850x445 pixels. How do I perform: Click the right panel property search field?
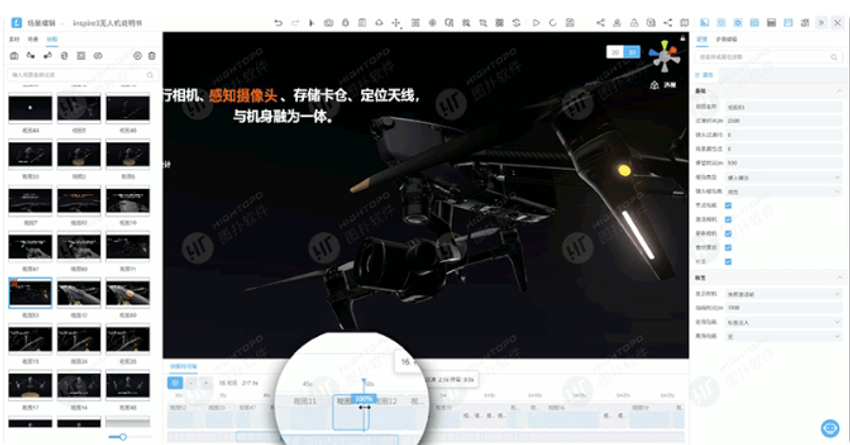click(769, 57)
